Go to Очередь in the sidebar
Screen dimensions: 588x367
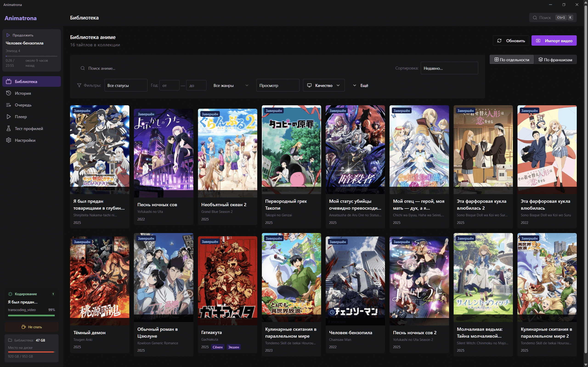click(23, 105)
